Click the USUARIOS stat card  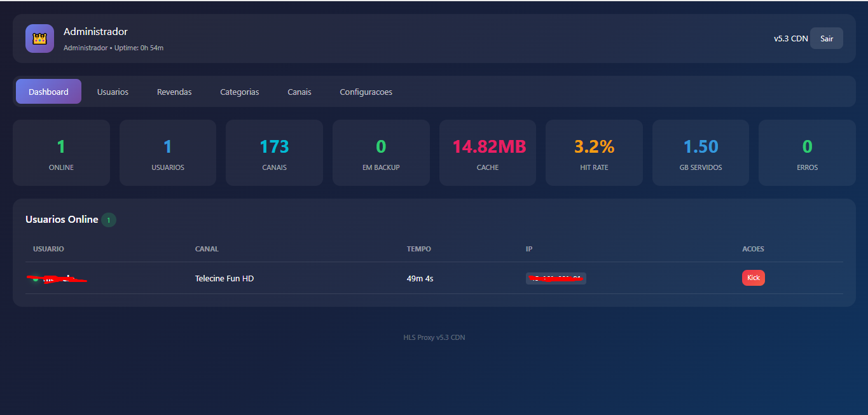167,153
